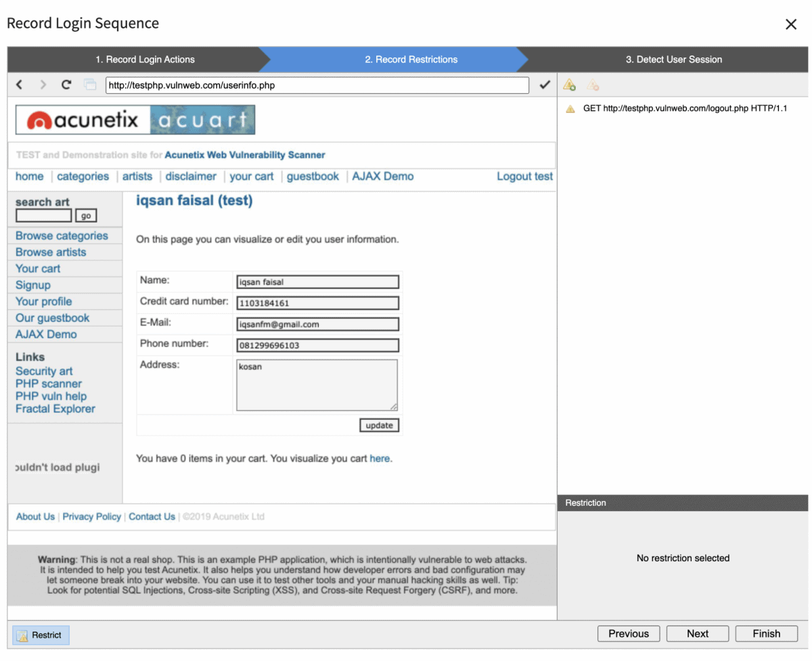Click warning icon beside logout.php request
The width and height of the screenshot is (812, 662).
[570, 108]
